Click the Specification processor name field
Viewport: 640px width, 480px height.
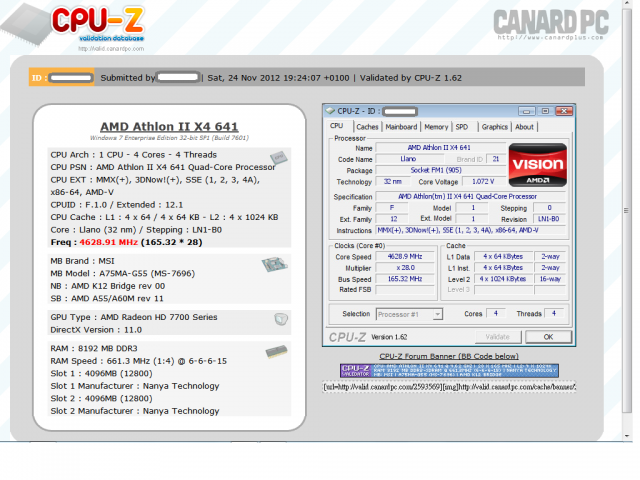[x=471, y=196]
